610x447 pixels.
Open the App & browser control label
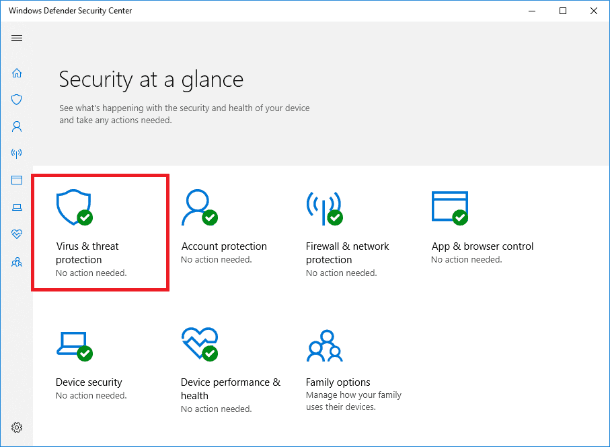[482, 246]
